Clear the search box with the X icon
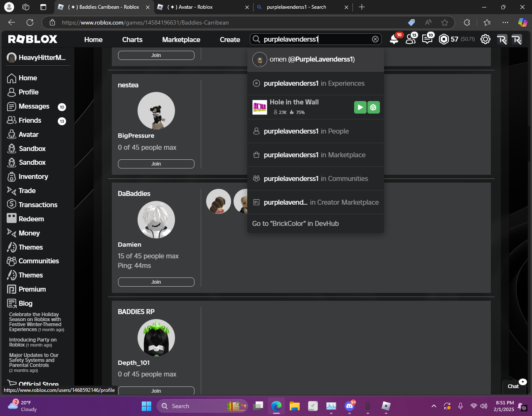Screen dimensions: 532x416 [x=375, y=39]
